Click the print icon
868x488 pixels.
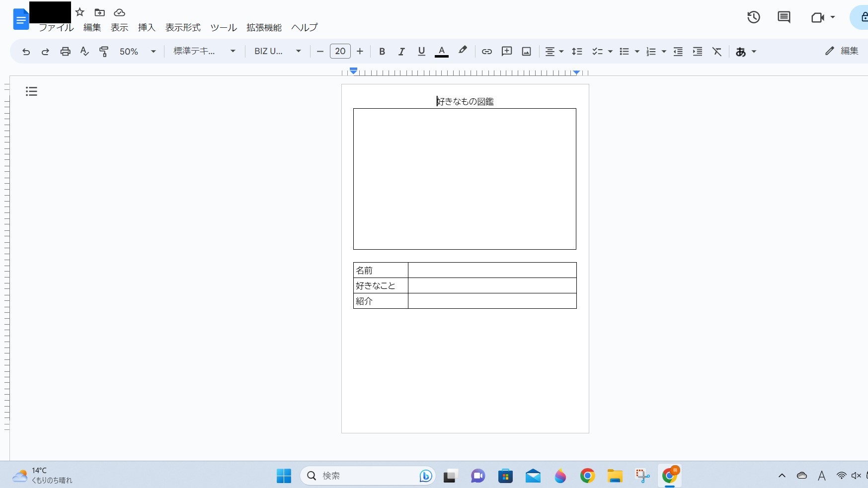pyautogui.click(x=65, y=52)
